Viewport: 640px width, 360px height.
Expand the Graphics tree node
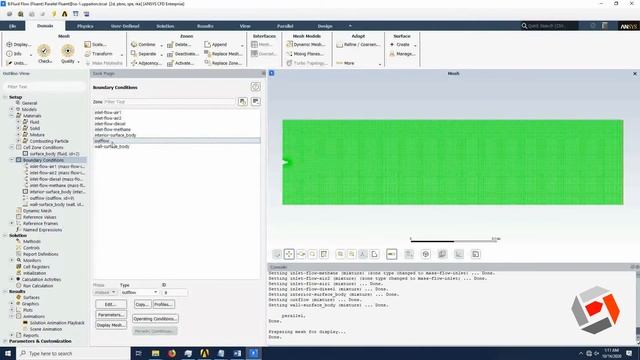point(12,304)
